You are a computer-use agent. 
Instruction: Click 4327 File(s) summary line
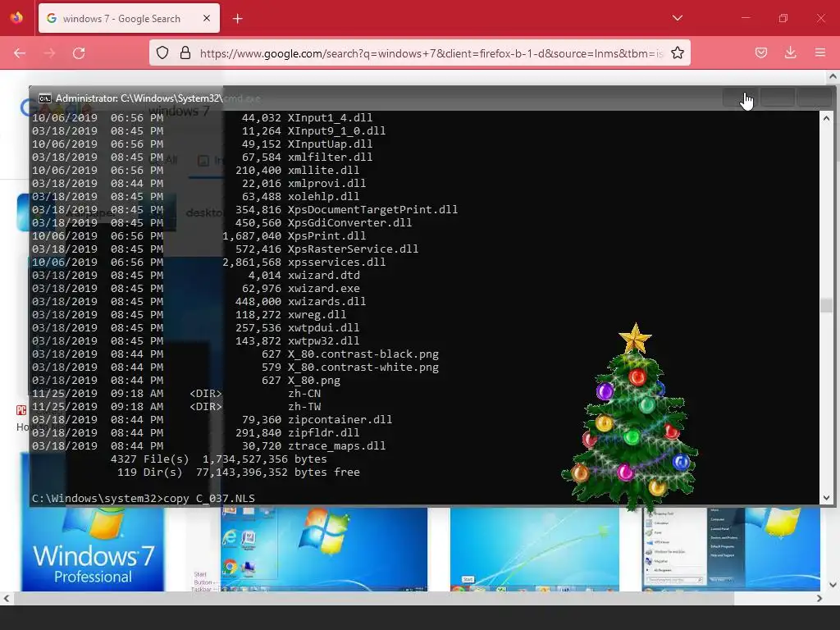coord(218,459)
